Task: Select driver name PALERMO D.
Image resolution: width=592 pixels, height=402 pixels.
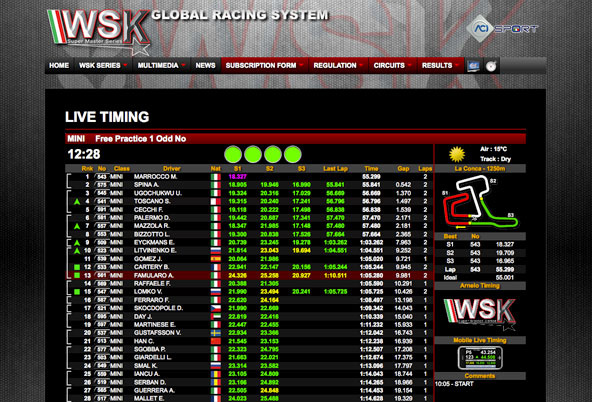Action: pos(152,218)
